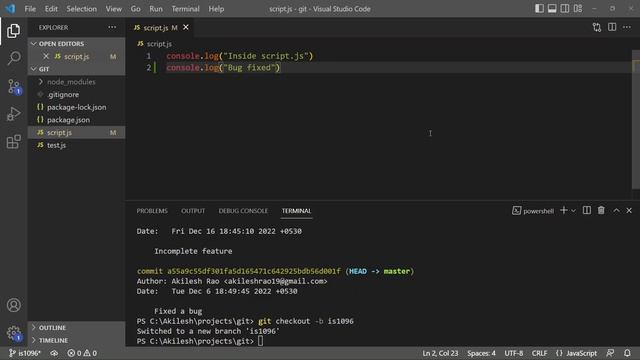Change CRLF end of line sequence

coord(539,353)
